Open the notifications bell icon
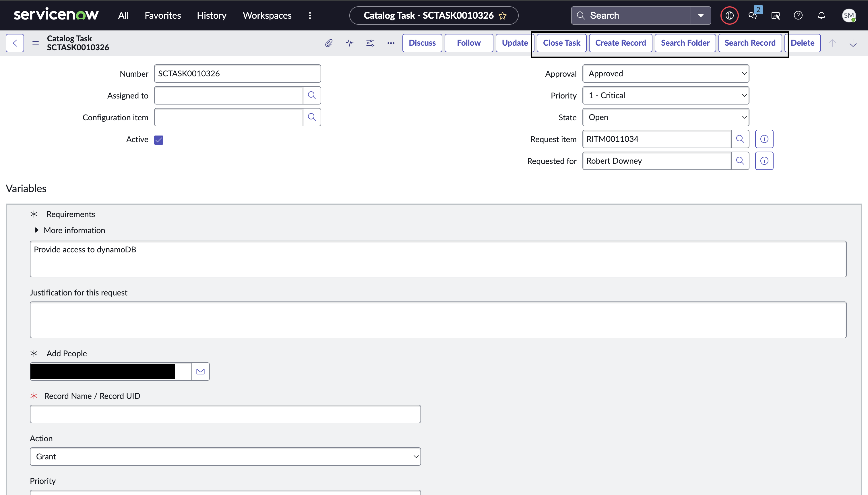Image resolution: width=868 pixels, height=495 pixels. [x=821, y=15]
